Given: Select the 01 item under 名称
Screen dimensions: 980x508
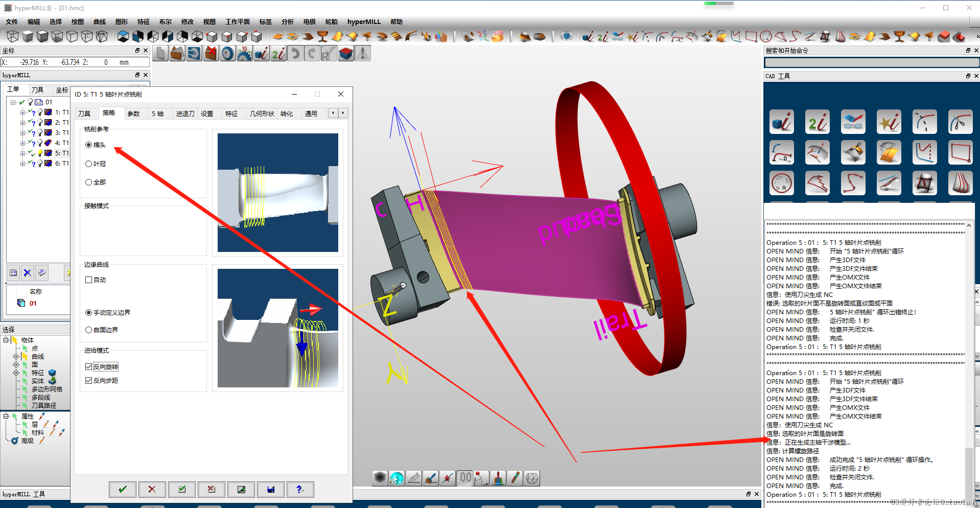Looking at the screenshot, I should 33,303.
